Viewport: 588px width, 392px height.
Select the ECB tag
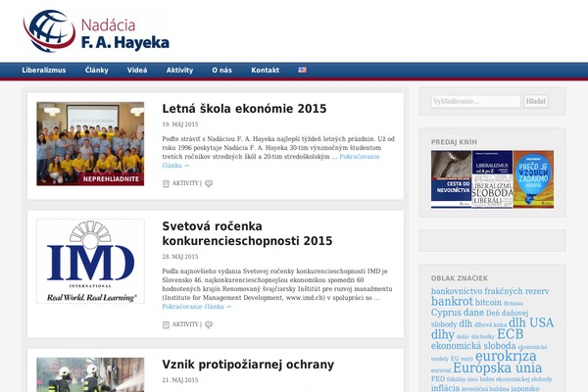click(x=510, y=334)
